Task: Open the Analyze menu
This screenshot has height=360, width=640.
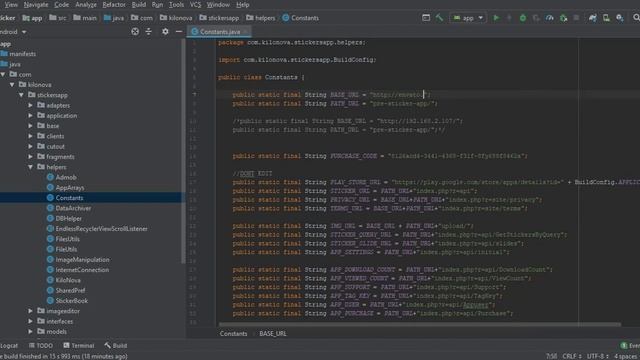Action: 86,4
